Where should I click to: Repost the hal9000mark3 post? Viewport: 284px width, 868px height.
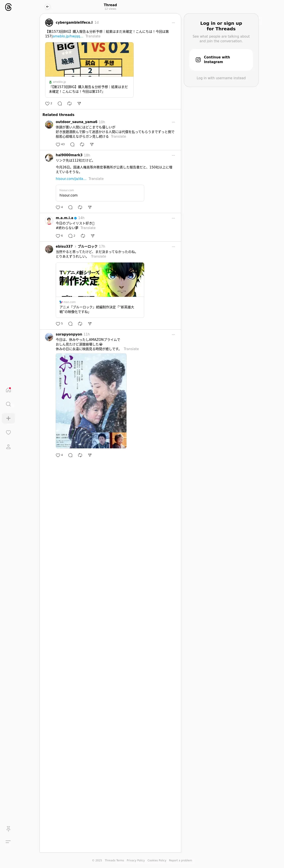click(80, 207)
